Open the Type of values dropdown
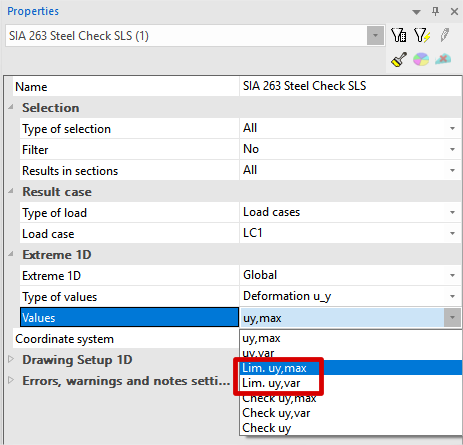Image resolution: width=463 pixels, height=445 pixels. point(452,296)
